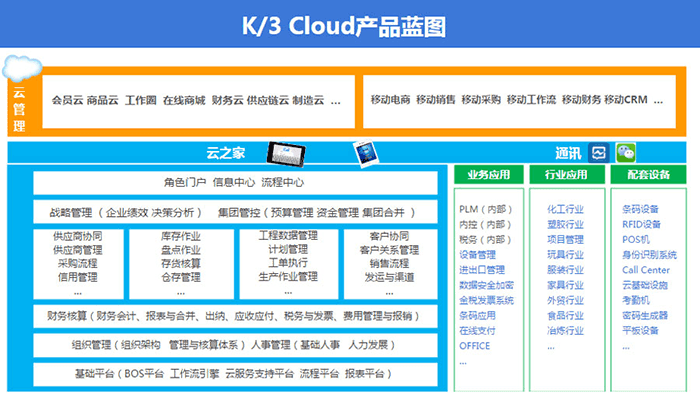Select the 配套设备 green header

point(646,175)
